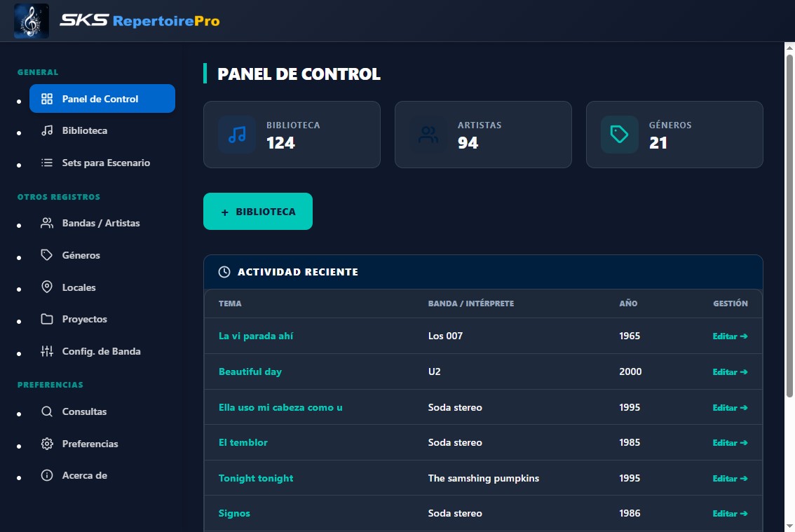
Task: Click the artists icon on the Artistas card
Action: click(x=428, y=135)
